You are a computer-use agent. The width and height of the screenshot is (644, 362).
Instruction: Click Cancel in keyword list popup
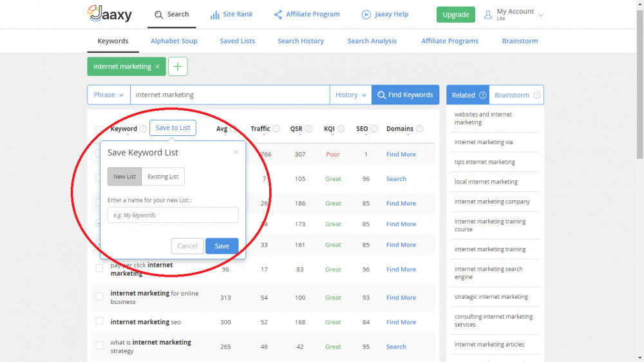[x=187, y=245]
